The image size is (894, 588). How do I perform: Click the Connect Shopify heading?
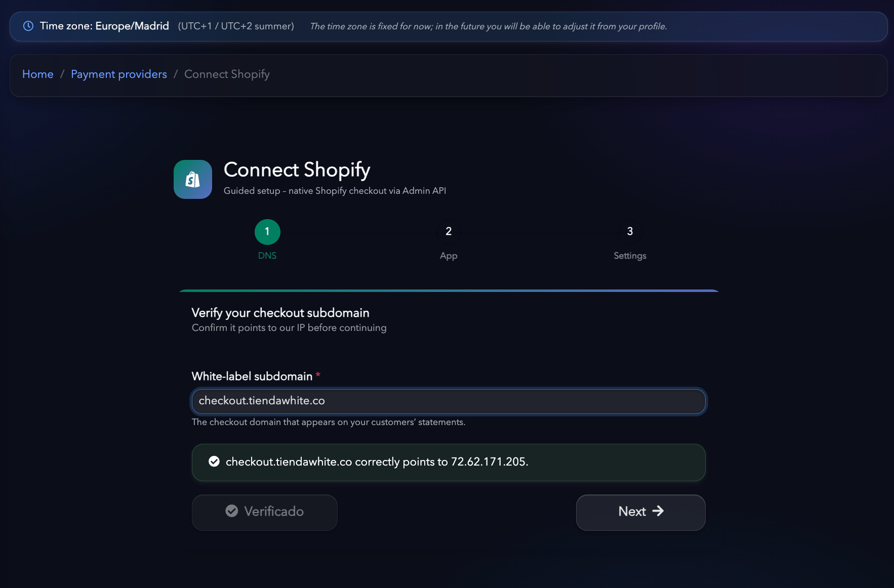coord(297,170)
